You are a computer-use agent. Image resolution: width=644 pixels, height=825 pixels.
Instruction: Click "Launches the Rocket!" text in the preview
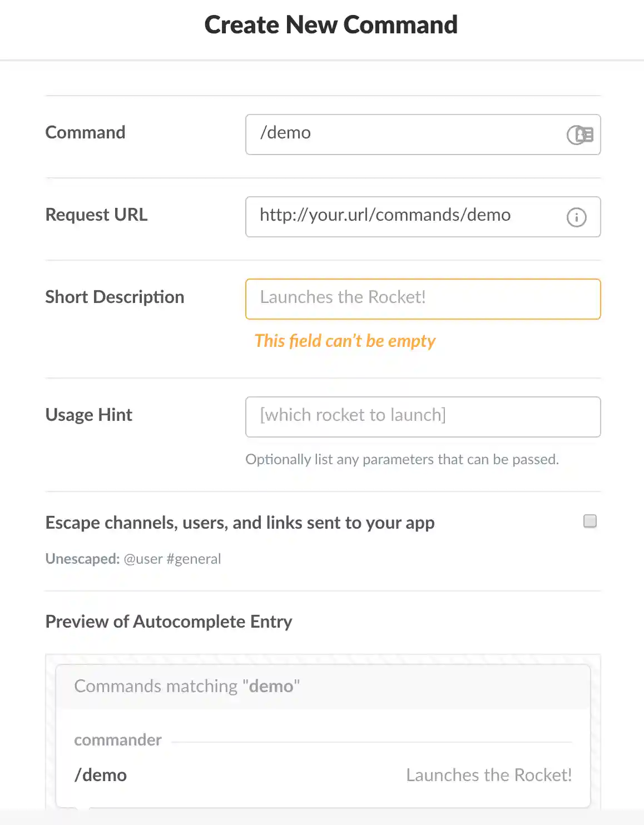click(489, 775)
